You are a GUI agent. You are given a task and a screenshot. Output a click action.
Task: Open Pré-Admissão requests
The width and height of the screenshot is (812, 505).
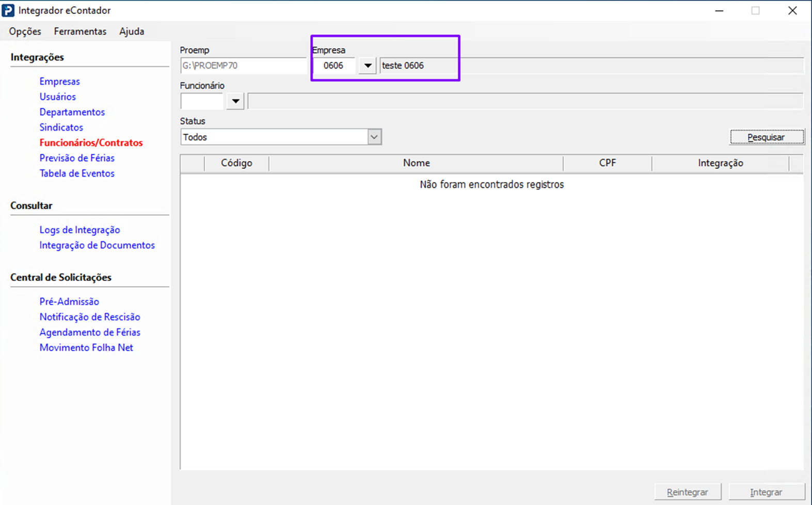[x=69, y=302]
